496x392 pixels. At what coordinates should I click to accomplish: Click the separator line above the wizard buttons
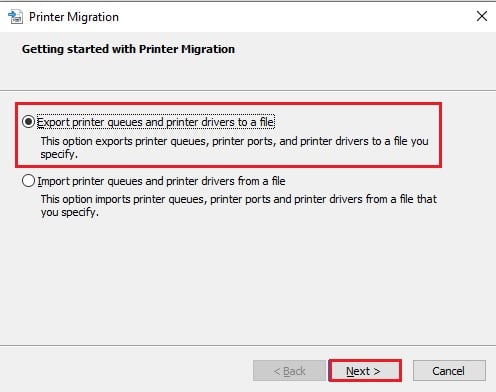248,345
